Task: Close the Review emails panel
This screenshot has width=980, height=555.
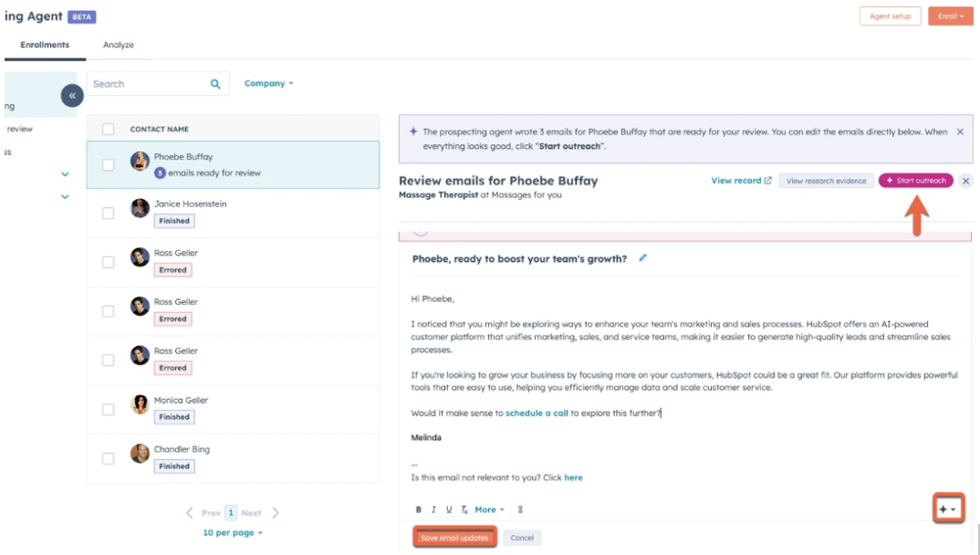Action: point(965,181)
